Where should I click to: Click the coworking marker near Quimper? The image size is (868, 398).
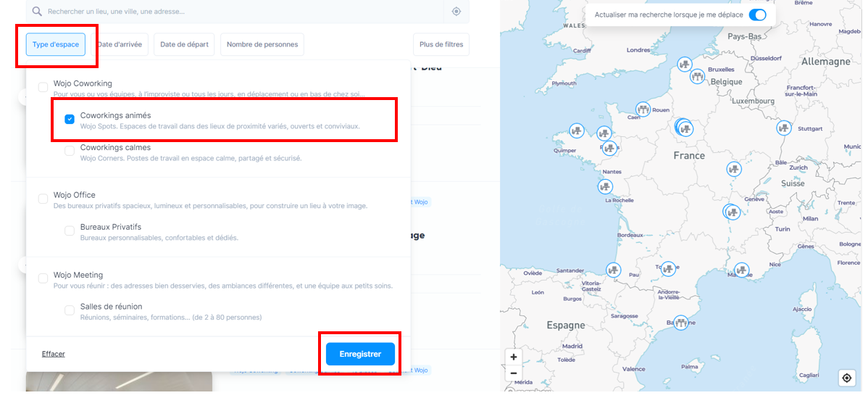(x=577, y=131)
